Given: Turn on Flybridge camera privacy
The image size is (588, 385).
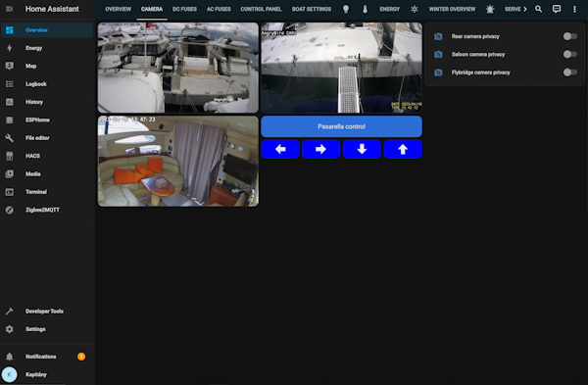Looking at the screenshot, I should click(x=570, y=72).
